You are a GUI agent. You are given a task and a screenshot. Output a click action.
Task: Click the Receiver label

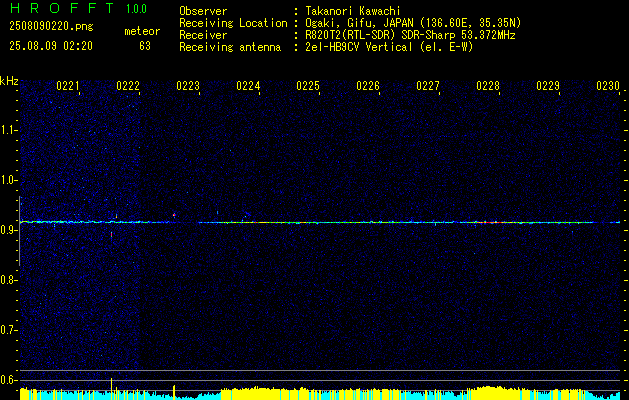tap(203, 35)
